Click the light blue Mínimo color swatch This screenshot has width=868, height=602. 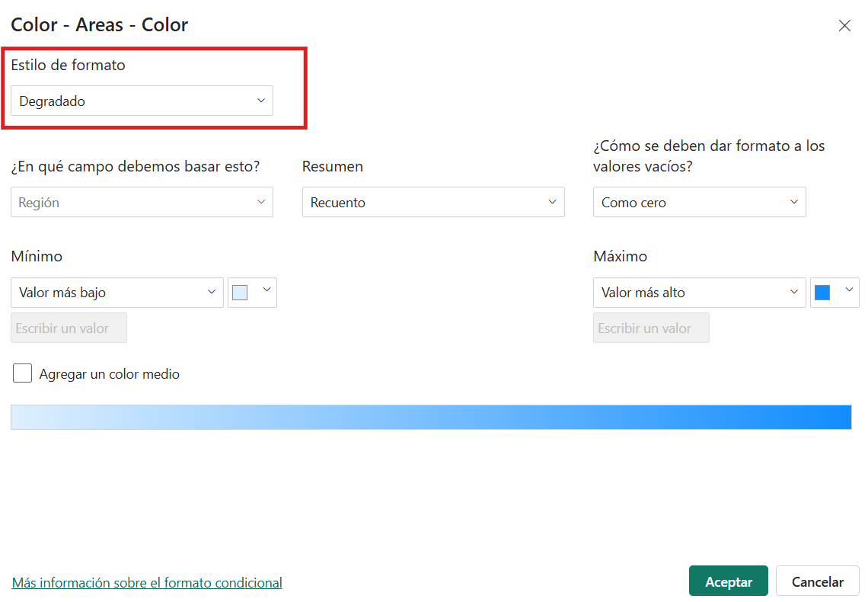(241, 293)
